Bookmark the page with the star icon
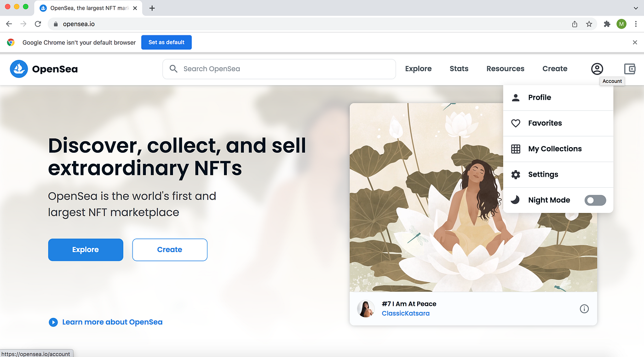The image size is (644, 357). pyautogui.click(x=589, y=24)
